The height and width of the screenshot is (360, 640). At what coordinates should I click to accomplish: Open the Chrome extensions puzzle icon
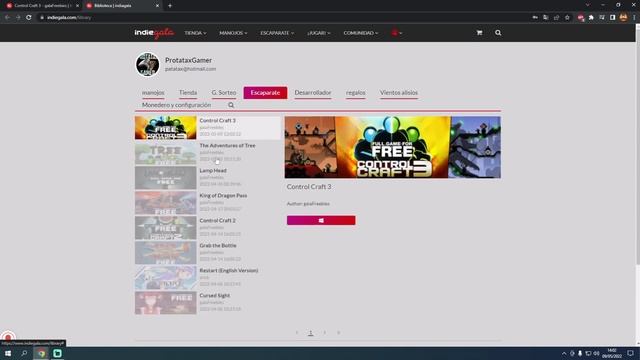pos(591,18)
